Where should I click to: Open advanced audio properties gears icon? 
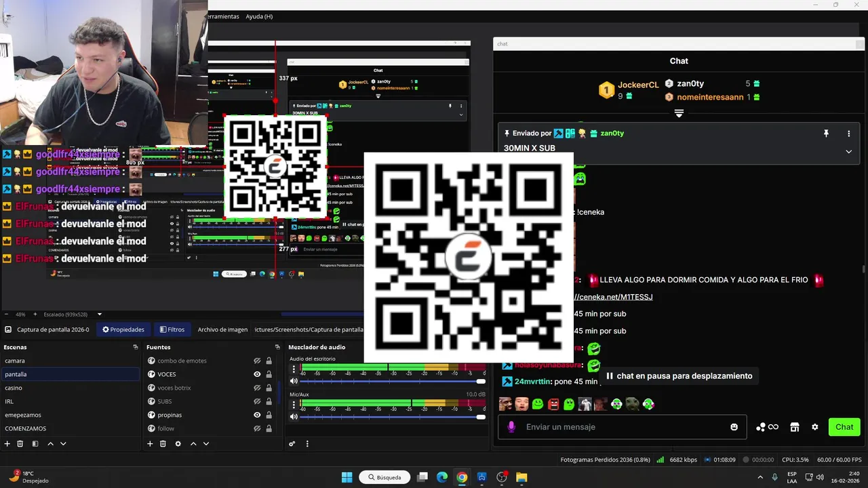click(x=292, y=444)
